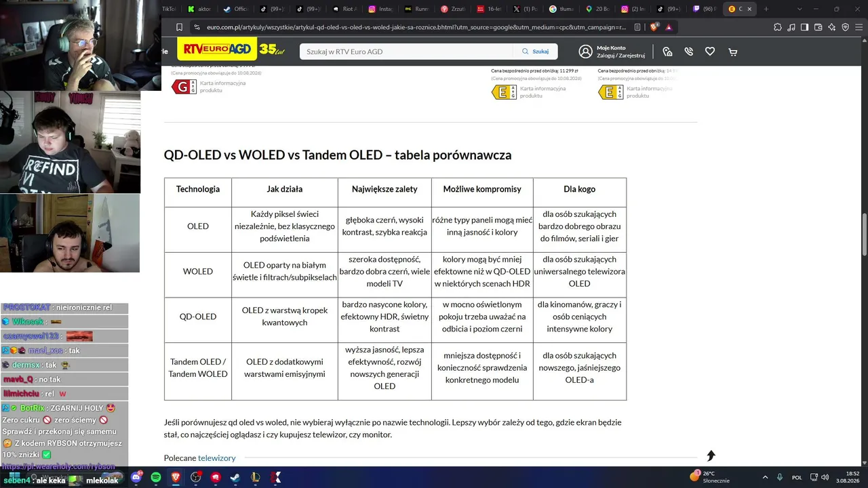
Task: Click the Zaloguj / Zarejestruj link
Action: tap(620, 56)
